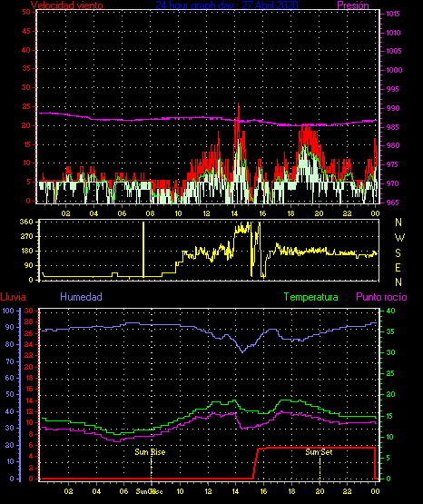Viewport: 423px width, 504px height.
Task: Click the 180 value on wind direction axis
Action: (26, 251)
